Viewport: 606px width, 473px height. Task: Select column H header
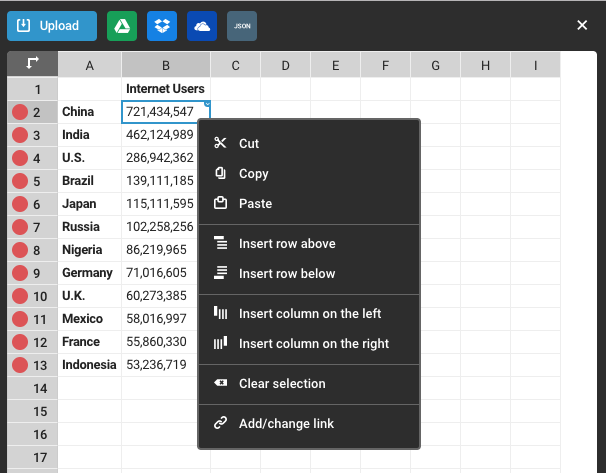(x=485, y=65)
